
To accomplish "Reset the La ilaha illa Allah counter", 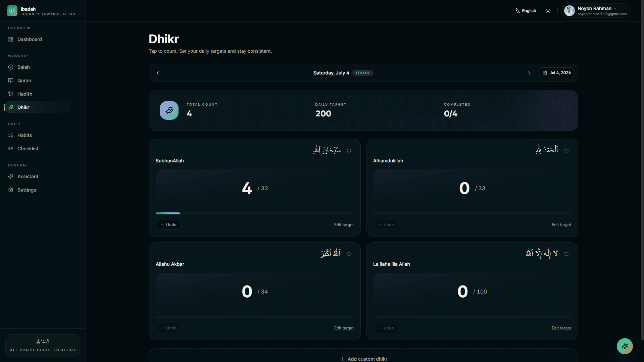I will coord(566,254).
